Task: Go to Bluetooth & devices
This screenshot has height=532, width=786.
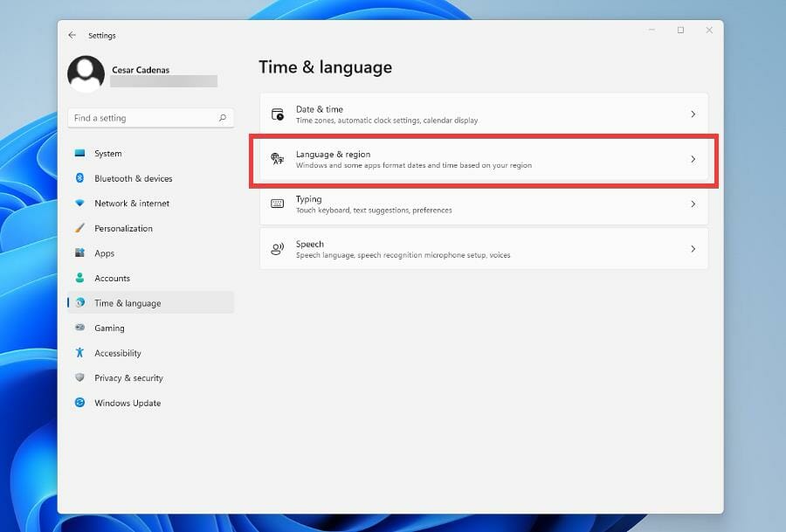Action: pyautogui.click(x=134, y=178)
